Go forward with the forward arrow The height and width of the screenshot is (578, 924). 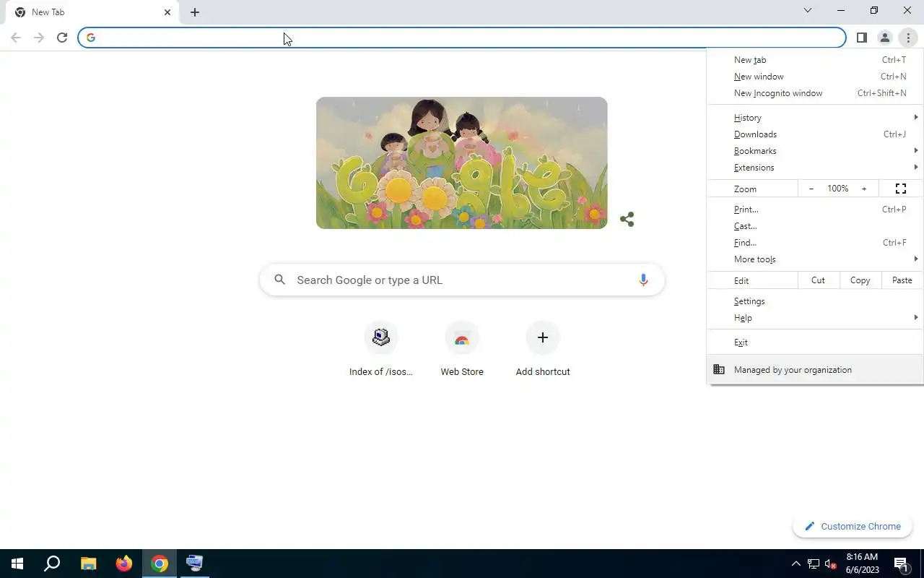pyautogui.click(x=39, y=38)
